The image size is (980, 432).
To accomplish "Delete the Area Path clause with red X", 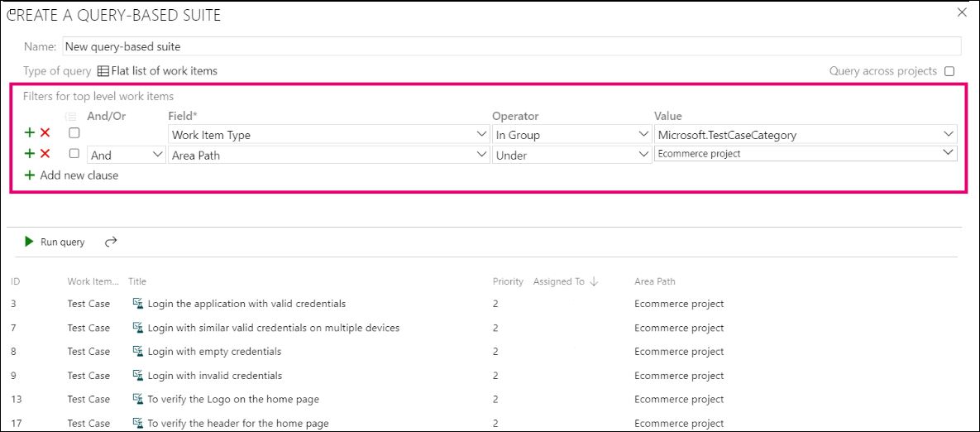I will (x=45, y=154).
